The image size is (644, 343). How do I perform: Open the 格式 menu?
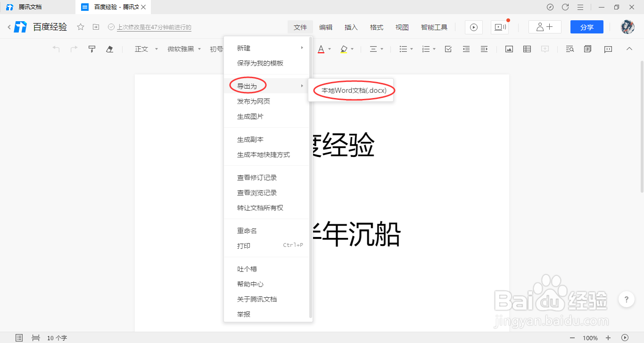(377, 27)
